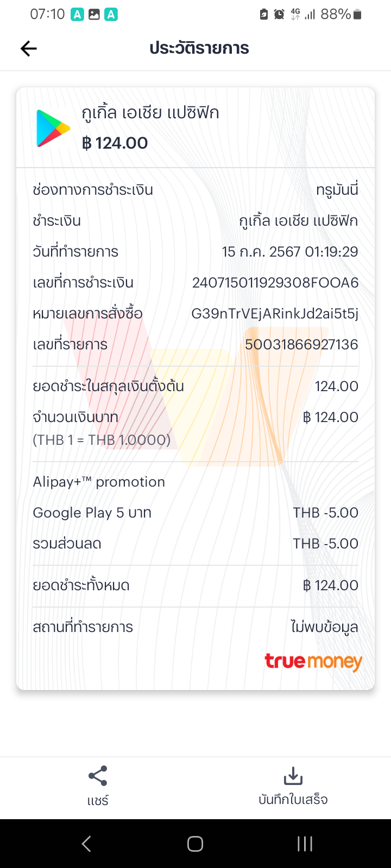Tap the battery status icon
Image resolution: width=391 pixels, height=868 pixels.
click(x=357, y=15)
